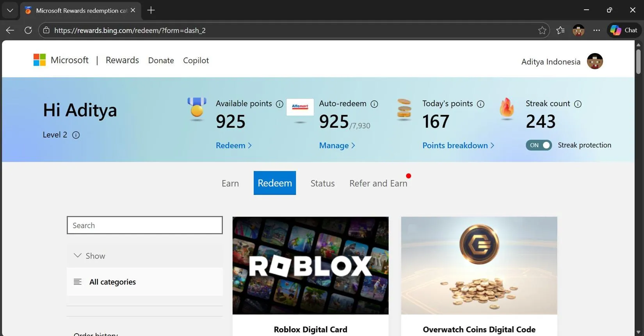
Task: Show info about Level 2
Action: [76, 135]
